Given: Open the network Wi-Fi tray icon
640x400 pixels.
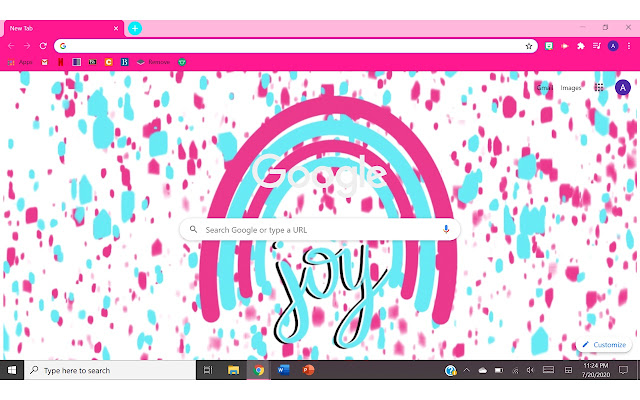Looking at the screenshot, I should click(515, 371).
